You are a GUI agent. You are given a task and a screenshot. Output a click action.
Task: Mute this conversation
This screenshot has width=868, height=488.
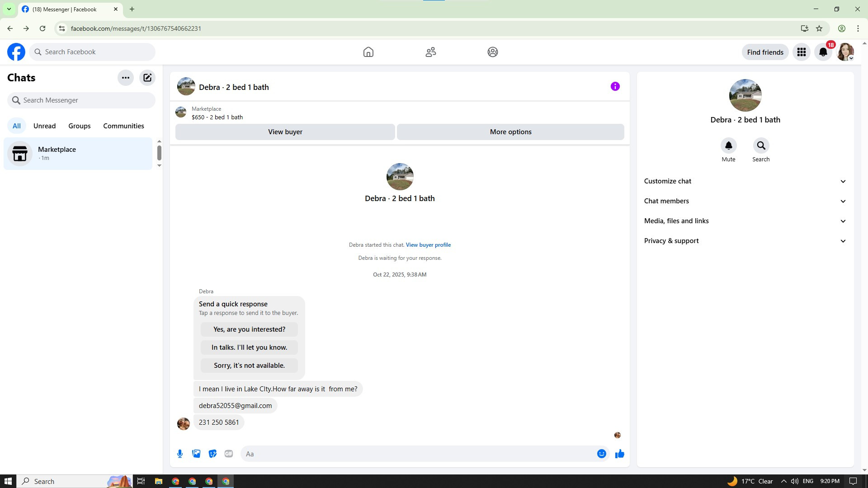[728, 146]
